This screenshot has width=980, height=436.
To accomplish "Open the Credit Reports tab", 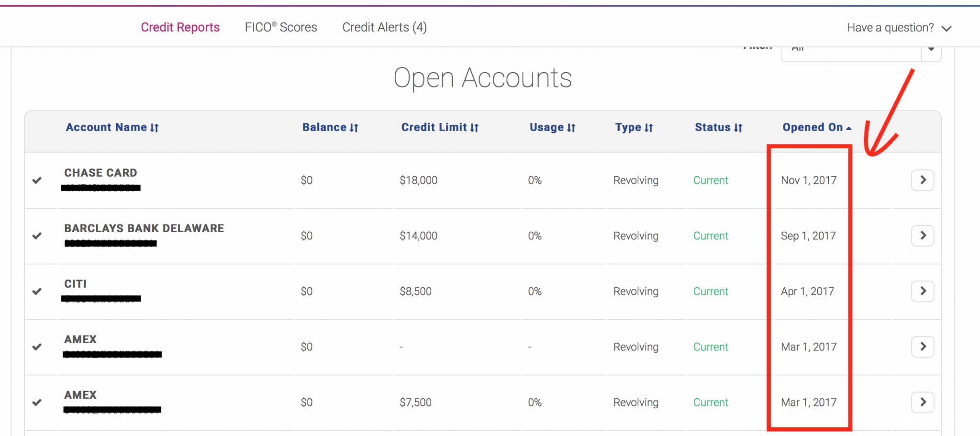I will click(180, 27).
